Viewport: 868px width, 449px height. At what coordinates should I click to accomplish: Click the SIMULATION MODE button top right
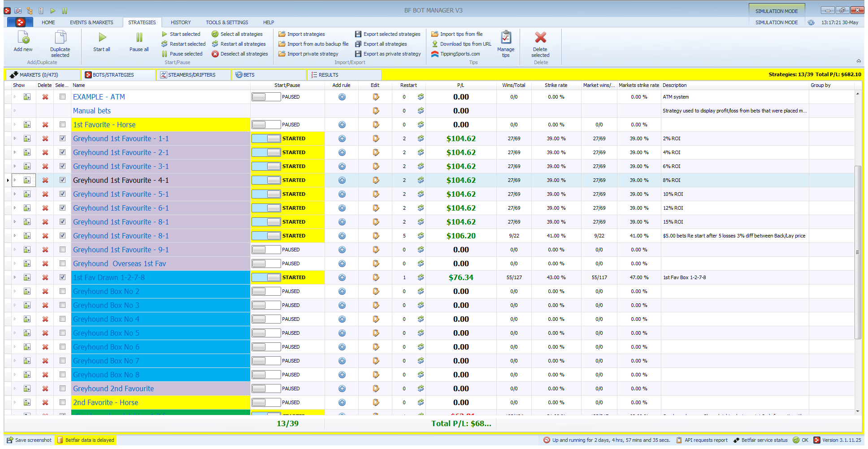[x=777, y=11]
